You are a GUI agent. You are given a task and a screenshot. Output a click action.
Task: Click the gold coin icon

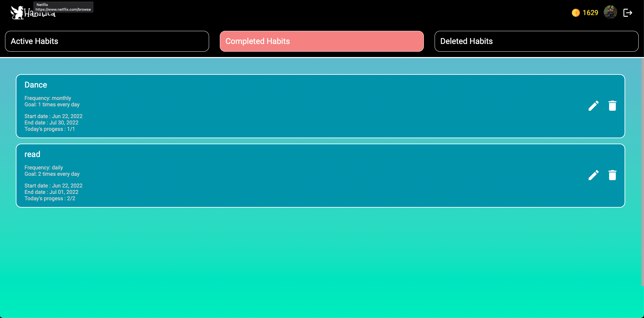pos(576,12)
